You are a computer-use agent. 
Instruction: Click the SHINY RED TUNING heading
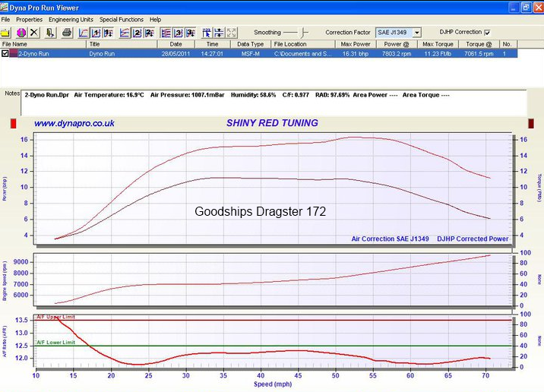pyautogui.click(x=272, y=123)
